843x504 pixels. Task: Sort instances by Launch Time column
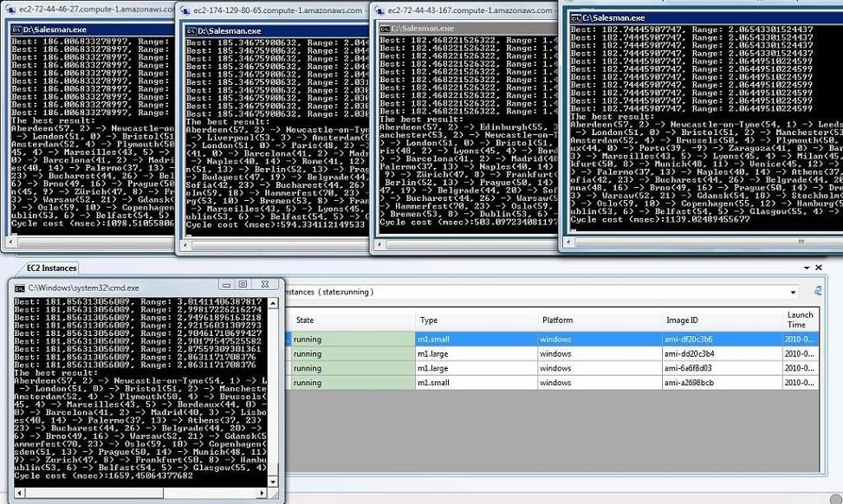(x=801, y=320)
